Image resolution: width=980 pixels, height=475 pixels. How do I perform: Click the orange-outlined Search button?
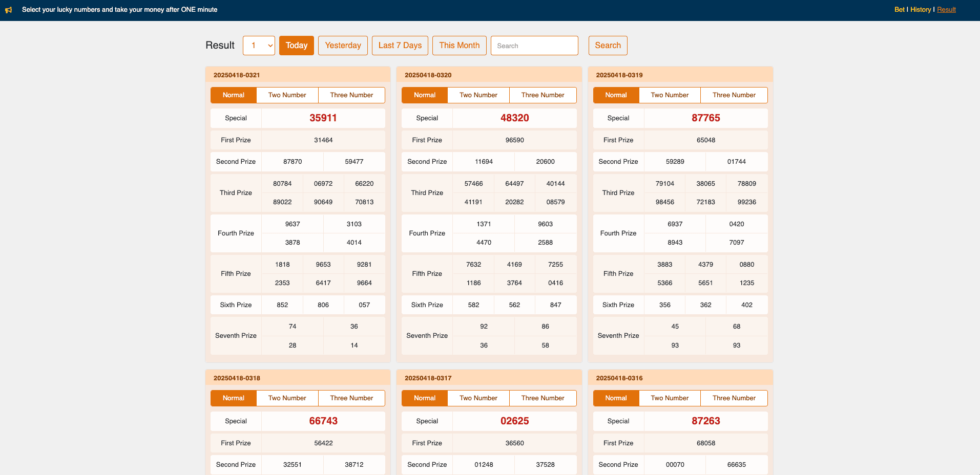[x=608, y=46]
